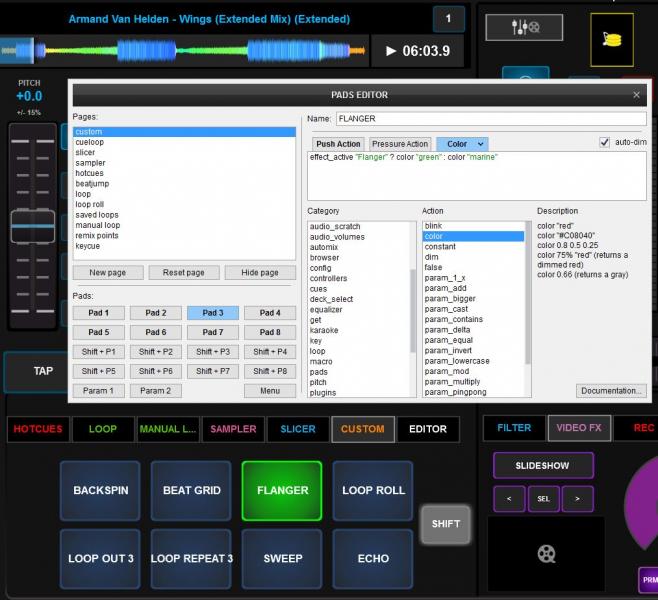Select the CUSTOM pad page tab

(x=363, y=429)
